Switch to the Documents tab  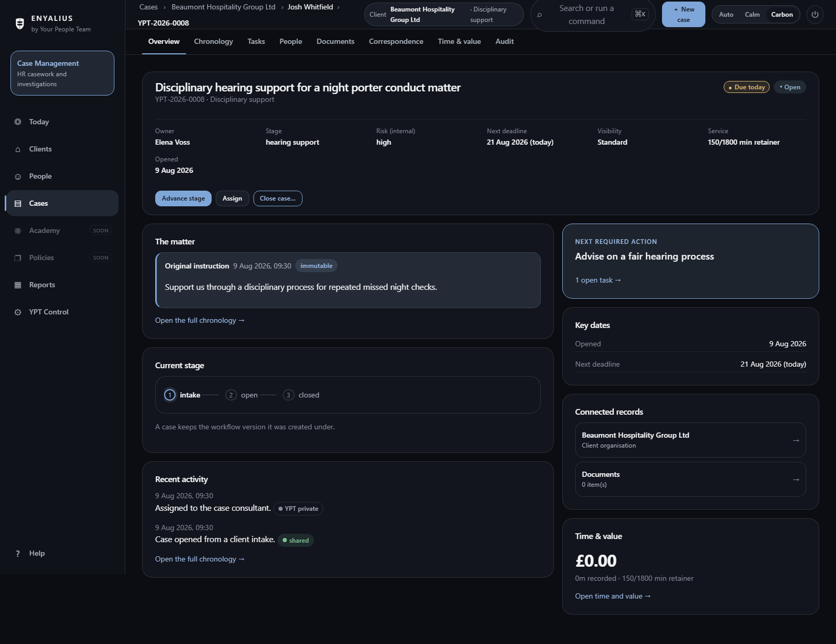pos(335,41)
